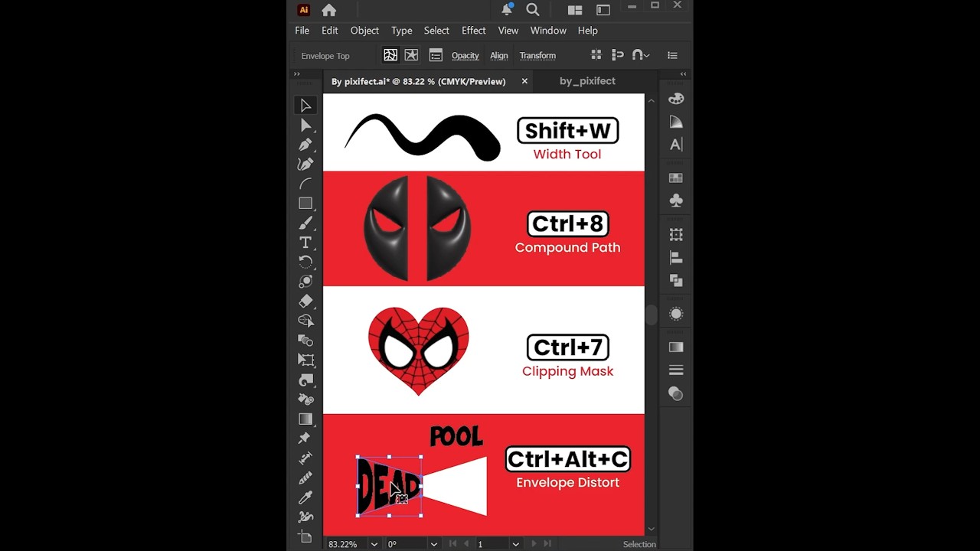980x551 pixels.
Task: Open the search magnifier
Action: (533, 9)
